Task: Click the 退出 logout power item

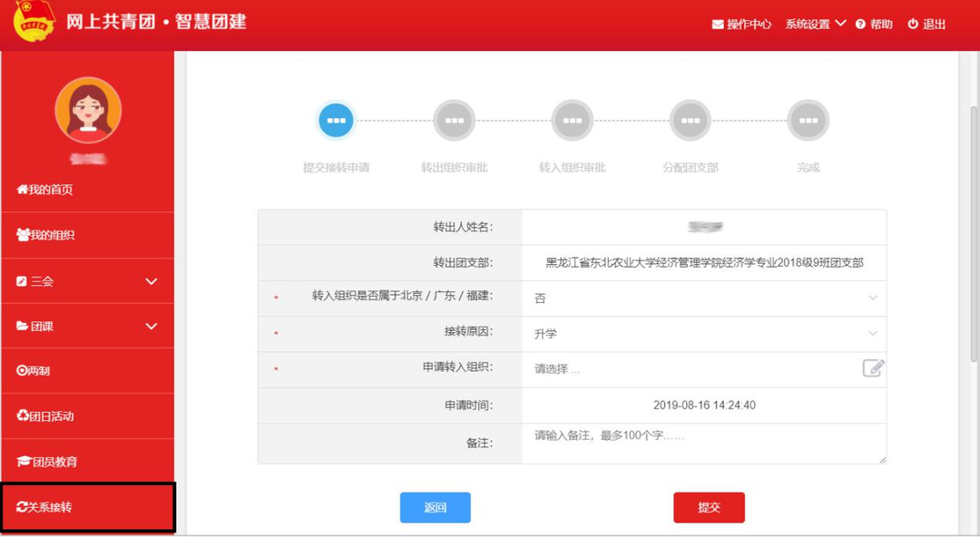Action: pos(926,24)
